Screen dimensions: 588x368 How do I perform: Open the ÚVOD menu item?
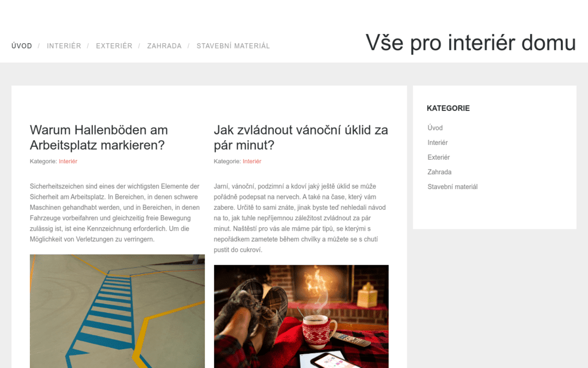pyautogui.click(x=22, y=46)
